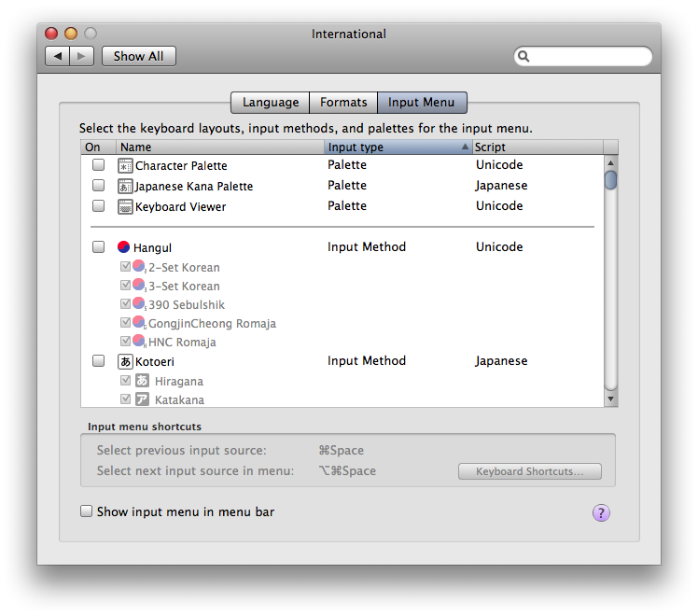Click the Kotoeri icon
The width and height of the screenshot is (698, 616).
coord(125,362)
